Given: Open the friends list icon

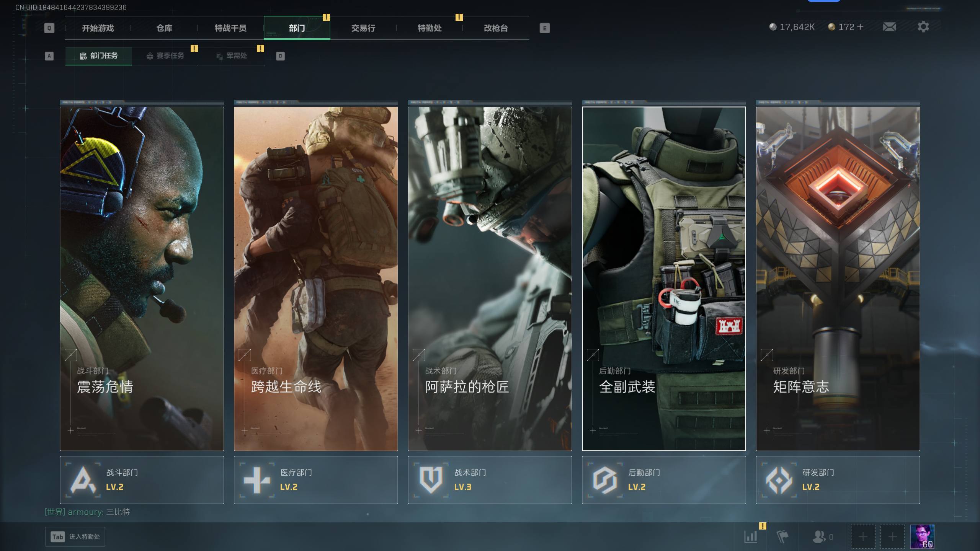Looking at the screenshot, I should (x=819, y=536).
